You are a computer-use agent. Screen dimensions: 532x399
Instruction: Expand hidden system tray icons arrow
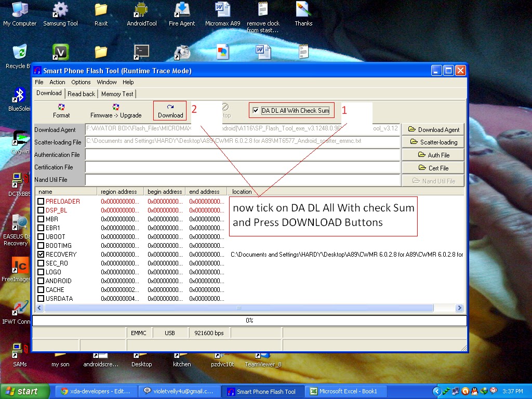point(437,392)
